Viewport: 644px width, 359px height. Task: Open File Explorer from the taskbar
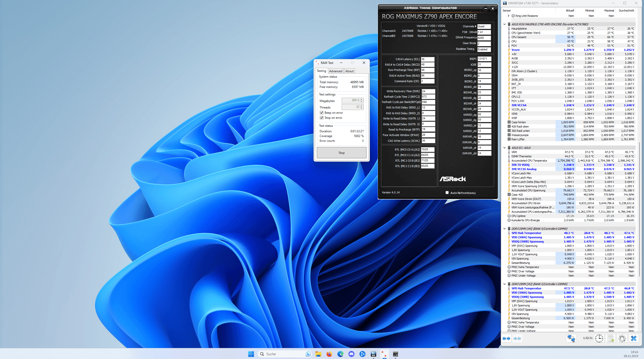point(318,354)
